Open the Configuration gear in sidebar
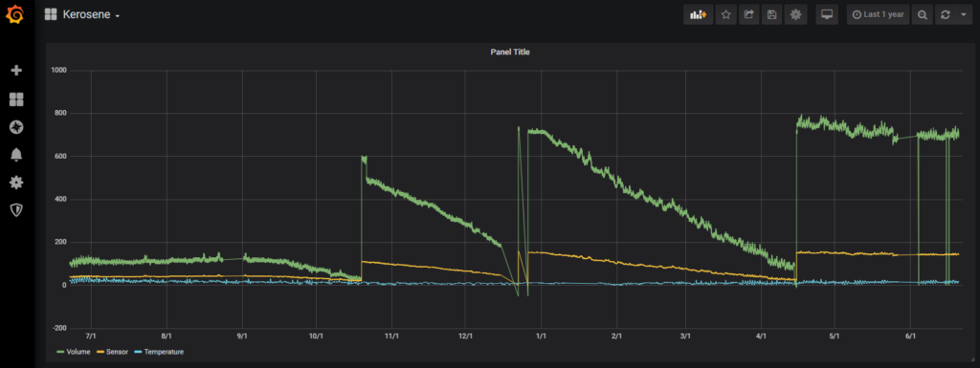 [16, 183]
